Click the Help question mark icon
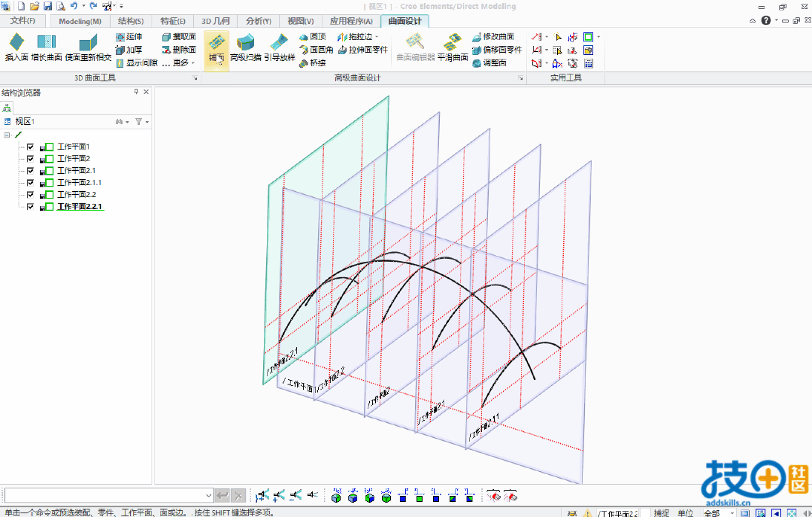This screenshot has height=517, width=812. (x=766, y=21)
